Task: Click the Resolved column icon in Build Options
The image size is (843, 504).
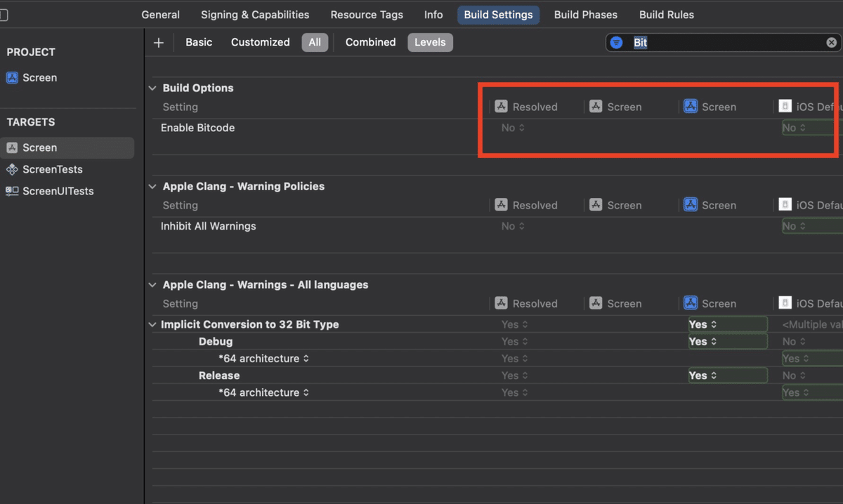Action: [501, 107]
